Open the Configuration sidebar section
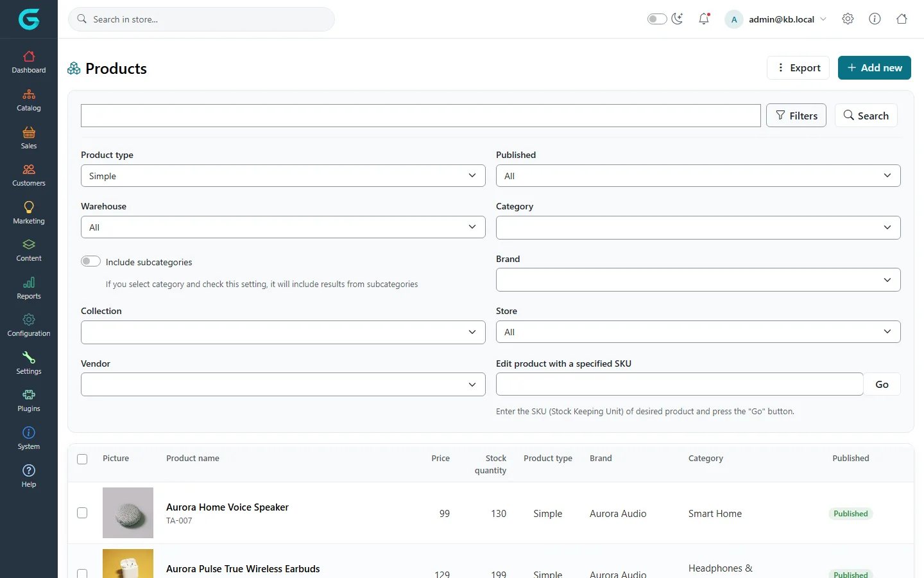924x578 pixels. [29, 326]
